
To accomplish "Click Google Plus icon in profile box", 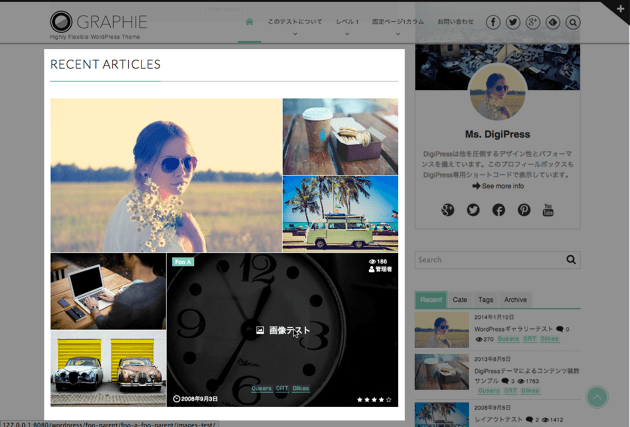I will pyautogui.click(x=448, y=210).
